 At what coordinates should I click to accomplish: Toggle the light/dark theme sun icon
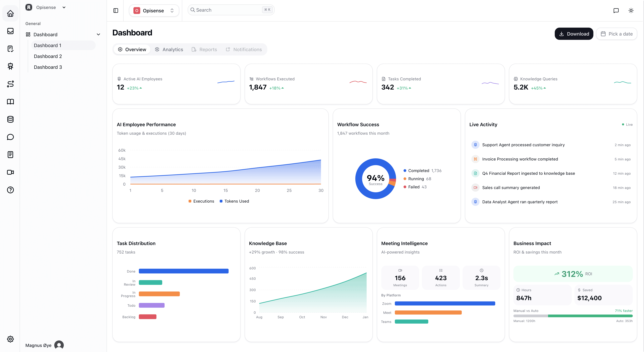(x=631, y=11)
